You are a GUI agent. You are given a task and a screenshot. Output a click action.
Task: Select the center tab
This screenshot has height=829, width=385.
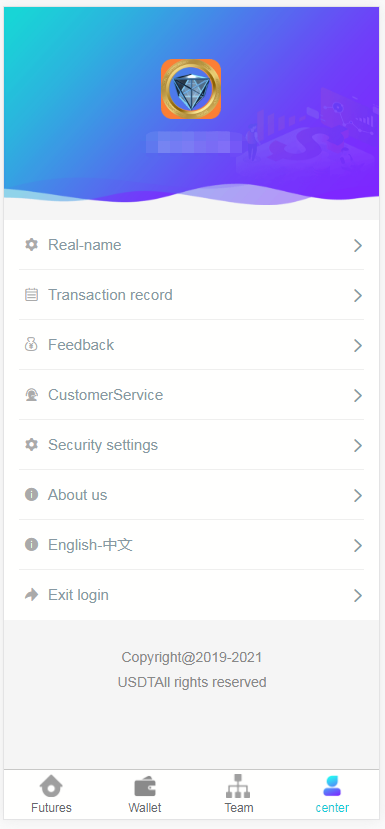tap(332, 794)
